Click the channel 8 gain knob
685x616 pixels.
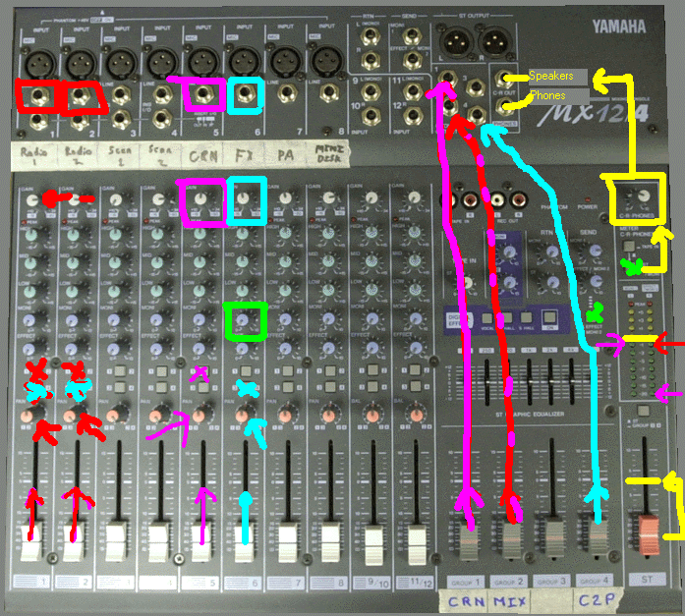328,199
